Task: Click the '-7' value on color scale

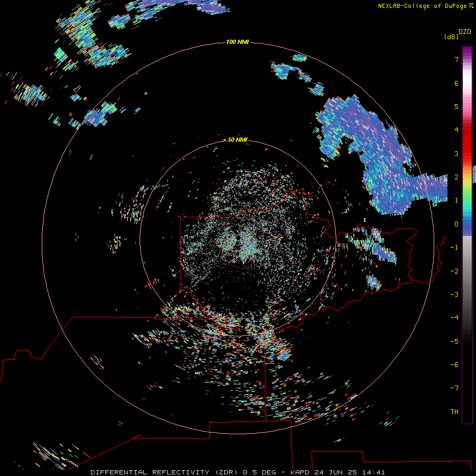Action: click(x=454, y=388)
